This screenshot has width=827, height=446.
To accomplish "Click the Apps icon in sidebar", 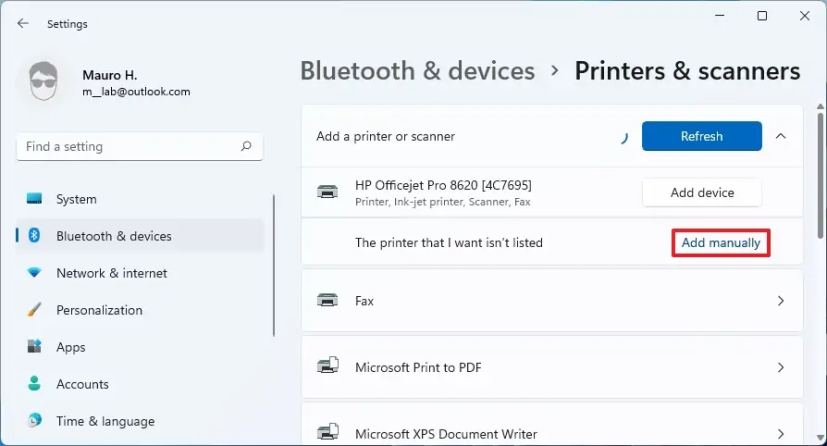I will pyautogui.click(x=34, y=346).
